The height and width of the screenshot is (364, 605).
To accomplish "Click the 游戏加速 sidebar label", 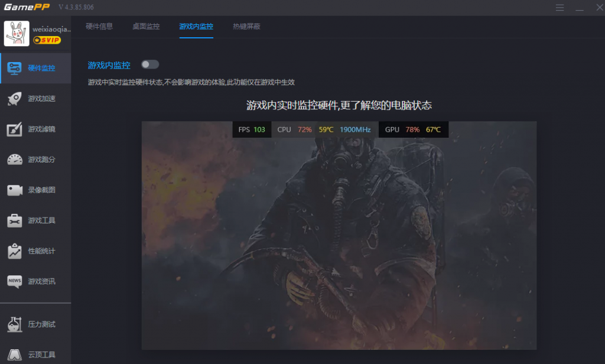I will 42,99.
